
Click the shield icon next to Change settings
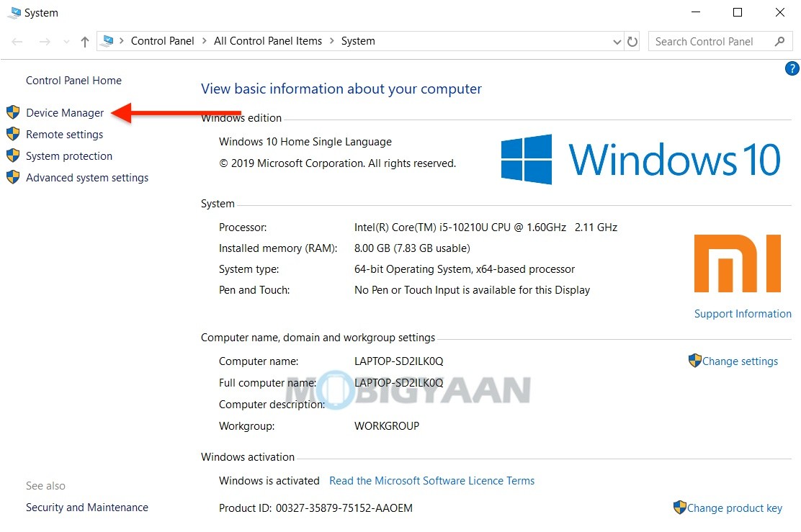[695, 361]
